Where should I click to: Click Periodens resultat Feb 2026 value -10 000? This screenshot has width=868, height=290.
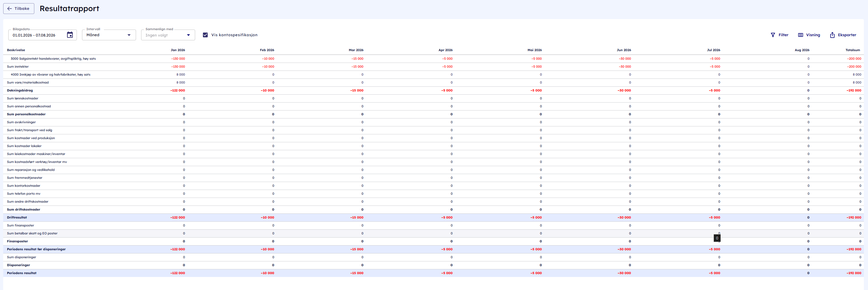coord(267,273)
